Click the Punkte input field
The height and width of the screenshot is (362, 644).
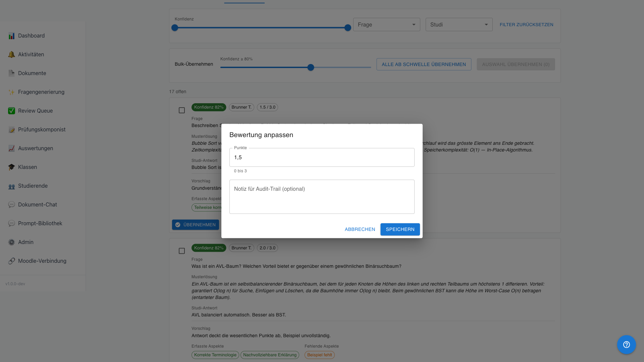point(322,158)
